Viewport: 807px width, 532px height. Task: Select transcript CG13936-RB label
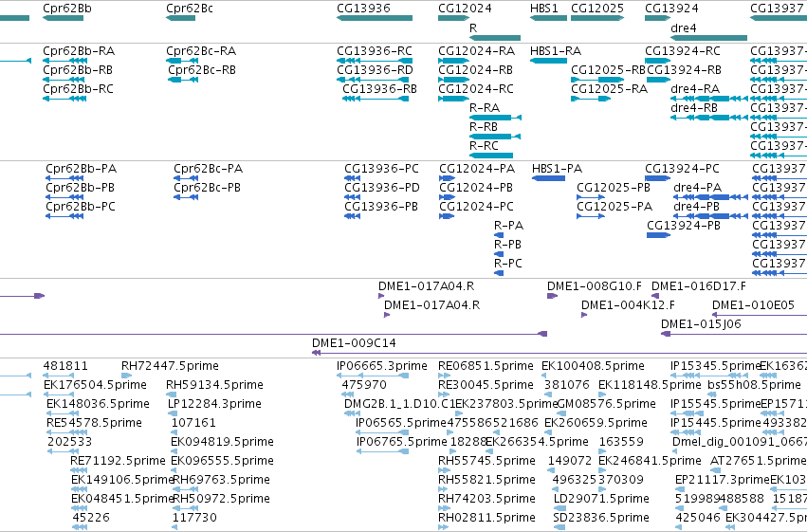(380, 89)
